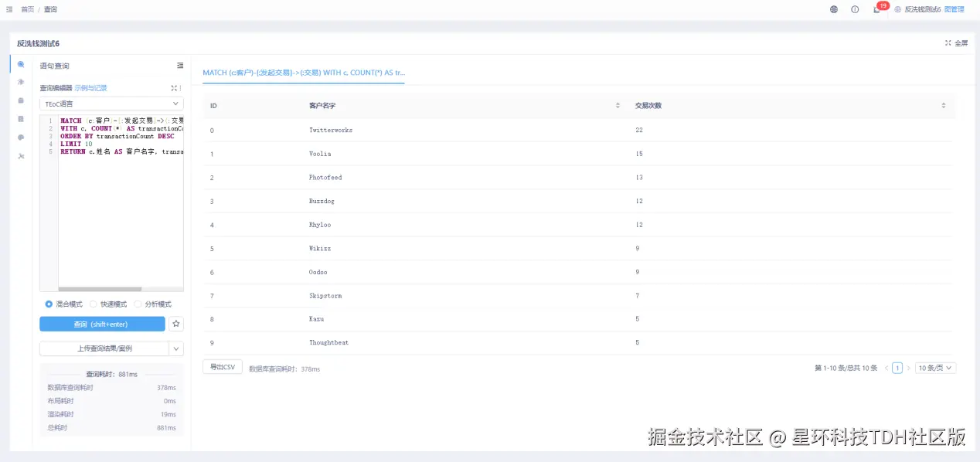
Task: Open the 图管理 link in header
Action: coord(954,9)
